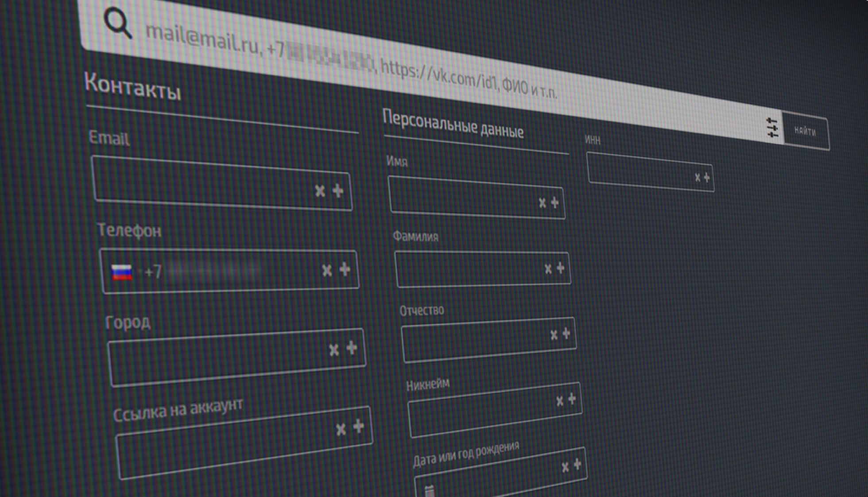
Task: Open the Russian flag country code selector
Action: pyautogui.click(x=122, y=272)
